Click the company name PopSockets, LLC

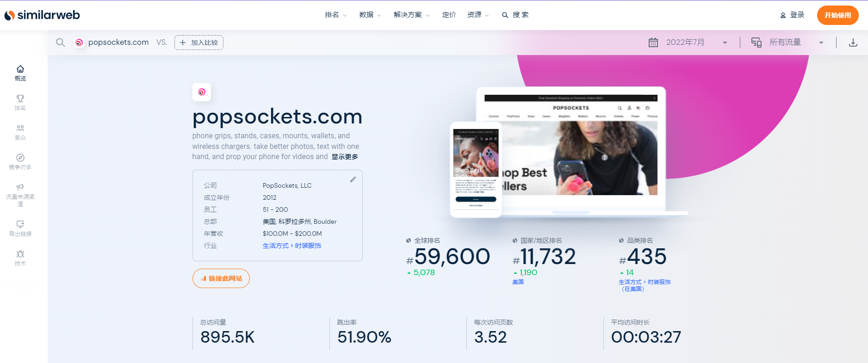pos(287,185)
